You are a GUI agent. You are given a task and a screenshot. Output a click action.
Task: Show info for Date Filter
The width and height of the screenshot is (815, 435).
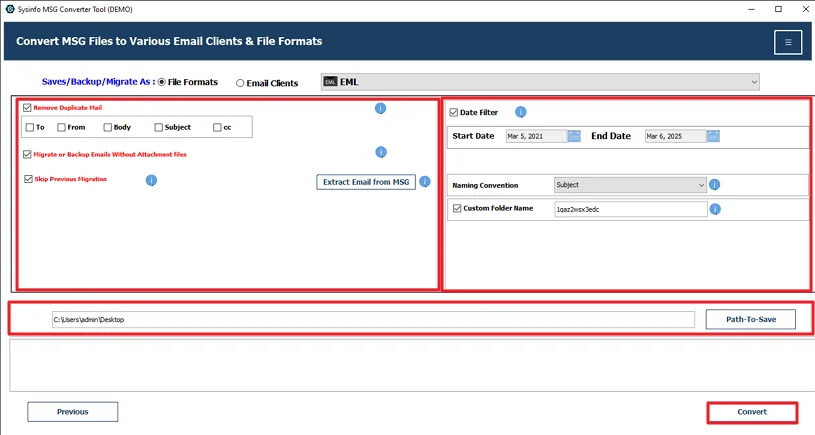tap(521, 112)
